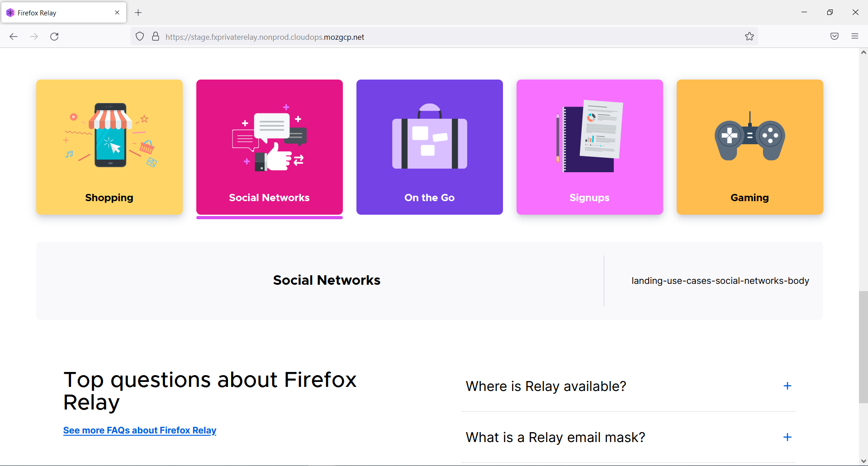Bookmark this page with the star icon
Image resolution: width=868 pixels, height=466 pixels.
tap(749, 36)
